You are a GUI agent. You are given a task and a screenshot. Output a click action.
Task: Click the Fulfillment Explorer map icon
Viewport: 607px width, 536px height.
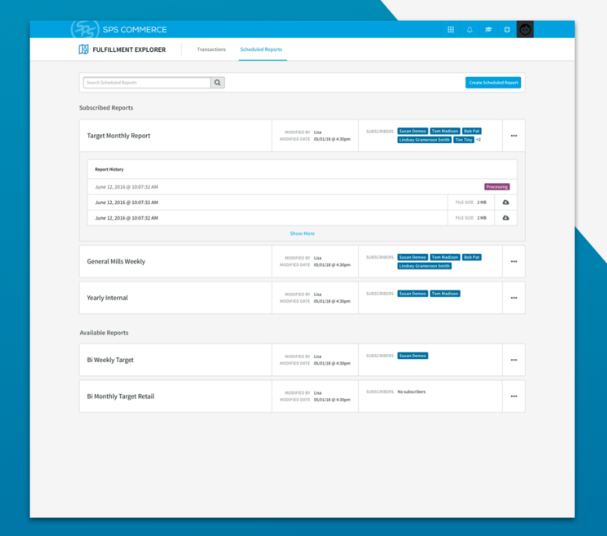[x=83, y=50]
